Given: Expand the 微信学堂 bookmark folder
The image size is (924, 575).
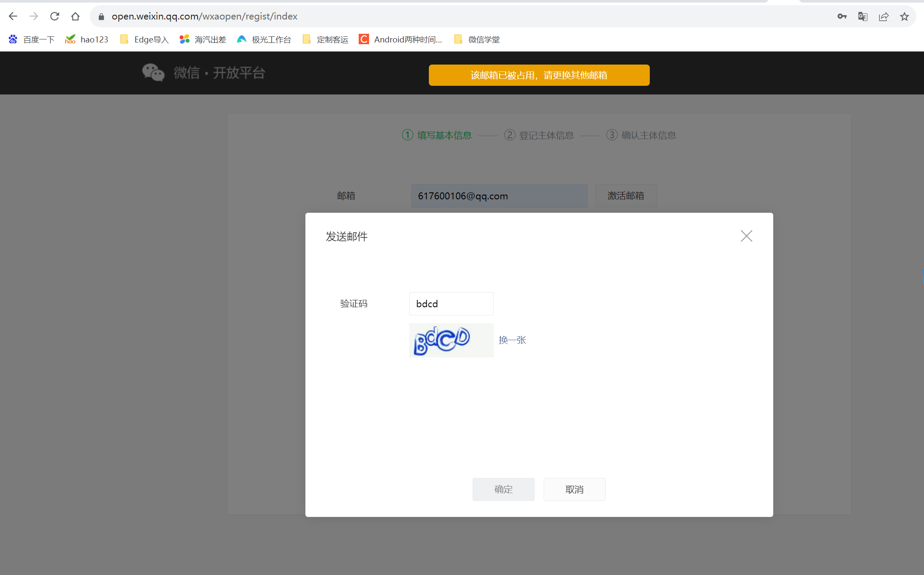Looking at the screenshot, I should click(477, 39).
